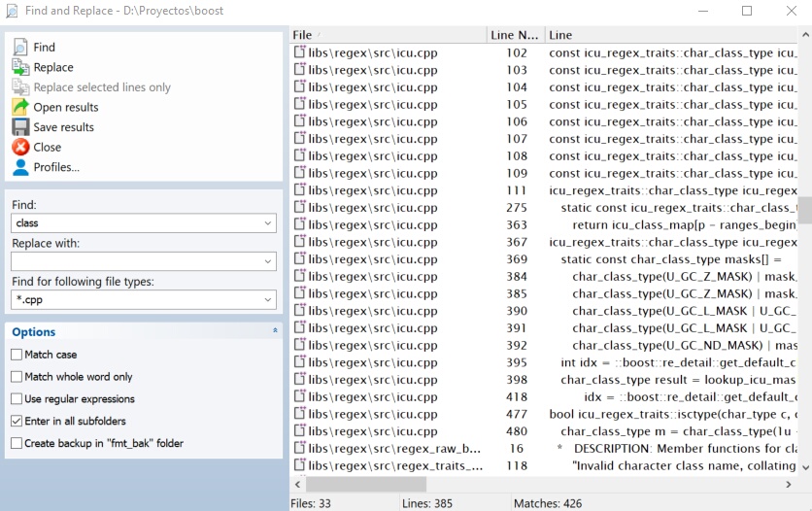The height and width of the screenshot is (511, 812).
Task: Click the vertical scrollbar up arrow
Action: [x=805, y=35]
